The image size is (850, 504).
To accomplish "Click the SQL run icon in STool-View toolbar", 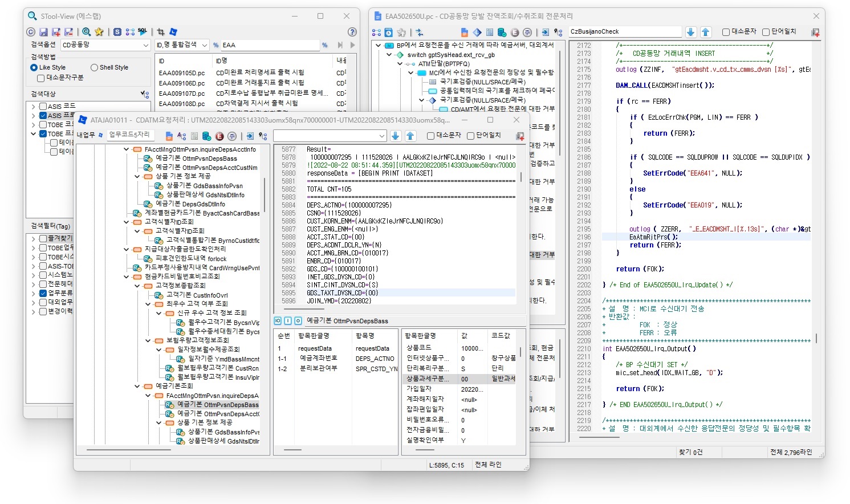I will [143, 32].
